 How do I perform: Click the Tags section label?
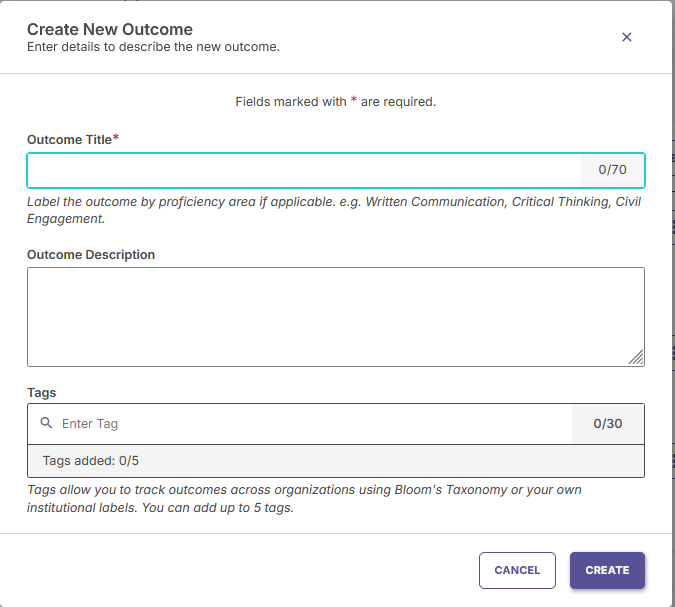(42, 393)
